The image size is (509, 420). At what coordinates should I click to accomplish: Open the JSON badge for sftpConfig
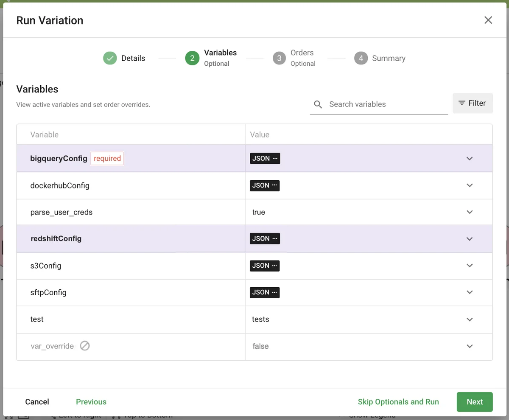265,292
